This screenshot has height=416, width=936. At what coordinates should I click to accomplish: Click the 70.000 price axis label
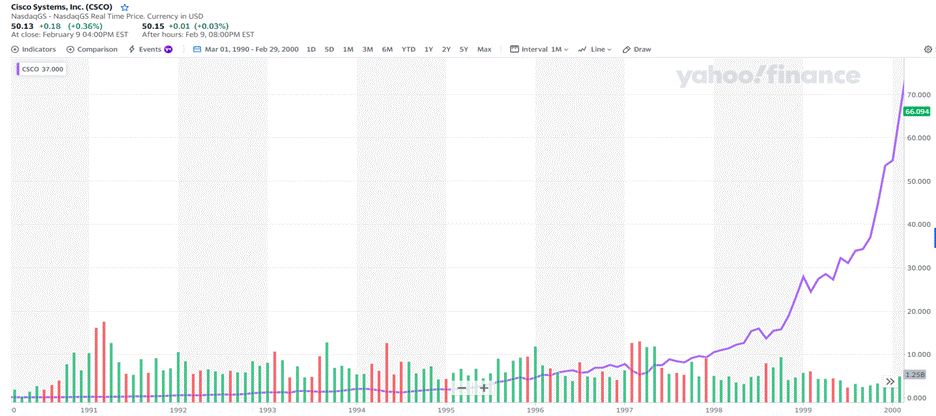tap(918, 95)
